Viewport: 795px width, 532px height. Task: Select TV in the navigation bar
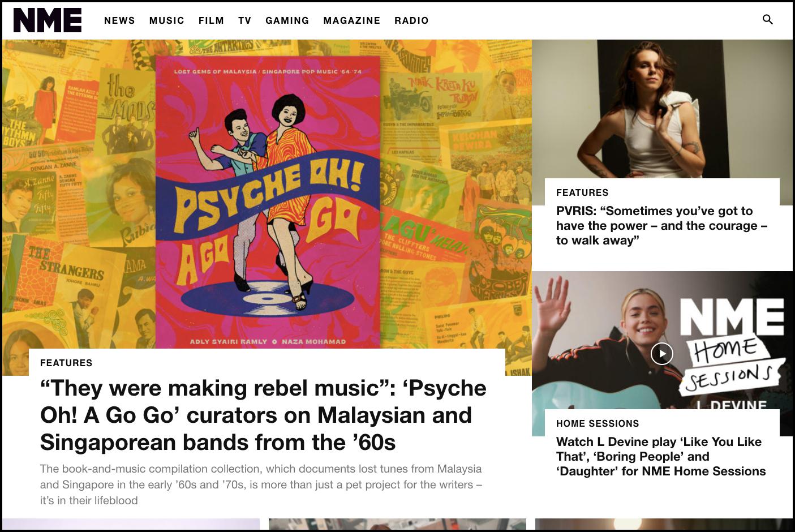(244, 20)
